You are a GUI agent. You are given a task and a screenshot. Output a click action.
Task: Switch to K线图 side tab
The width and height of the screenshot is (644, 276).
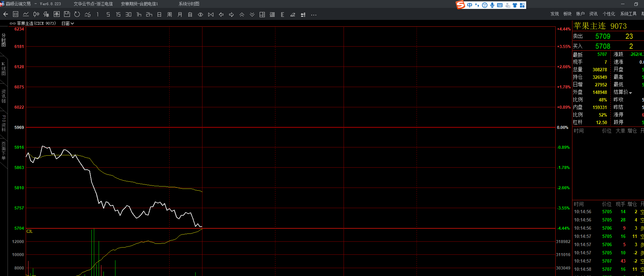coord(3,69)
